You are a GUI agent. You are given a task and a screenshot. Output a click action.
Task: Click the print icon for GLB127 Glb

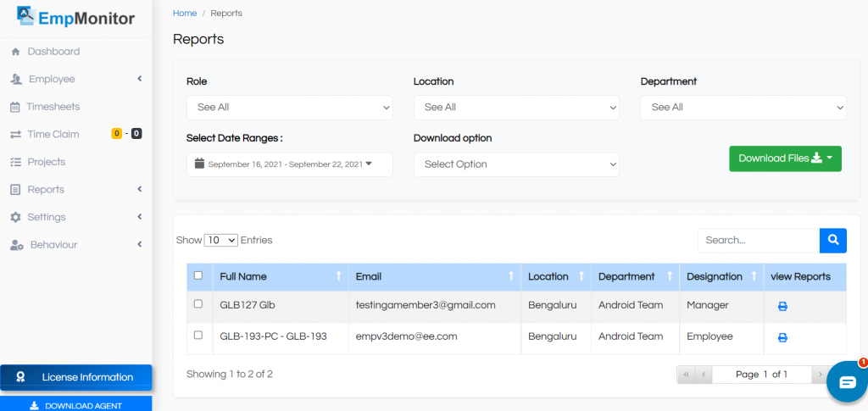tap(782, 307)
